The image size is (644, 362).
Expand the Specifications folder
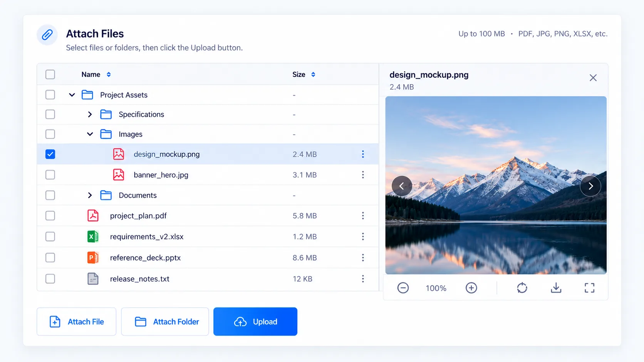(90, 114)
